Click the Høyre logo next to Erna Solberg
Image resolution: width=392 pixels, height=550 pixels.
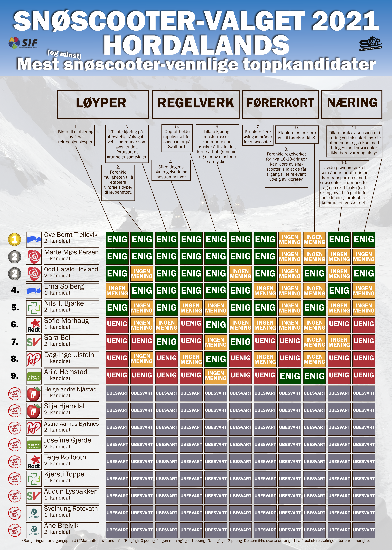pyautogui.click(x=34, y=291)
